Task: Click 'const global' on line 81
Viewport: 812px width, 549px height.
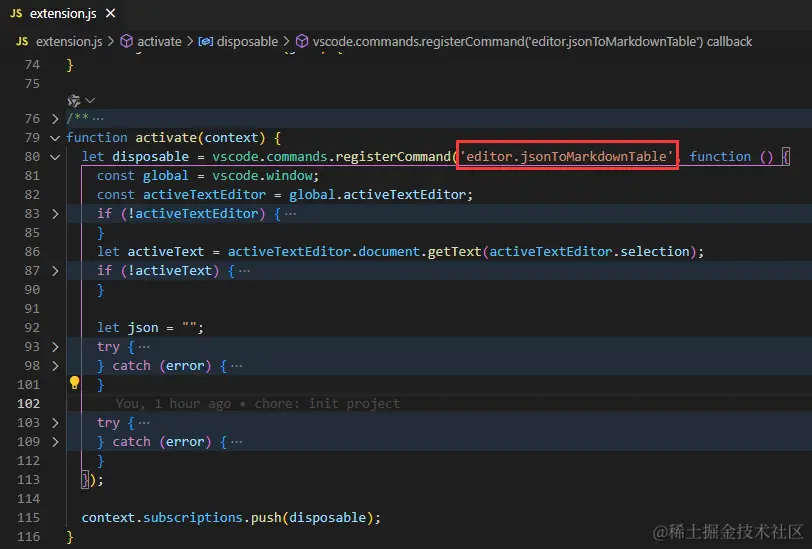Action: (x=142, y=176)
